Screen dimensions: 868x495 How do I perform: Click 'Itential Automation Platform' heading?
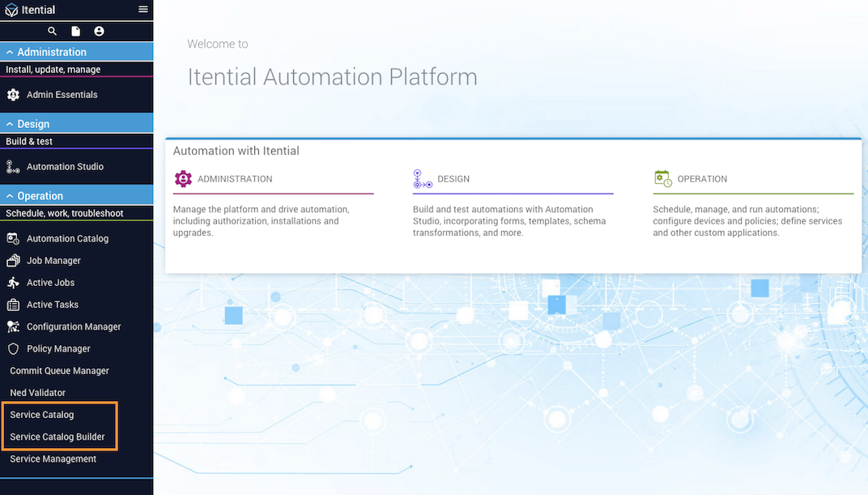[332, 77]
